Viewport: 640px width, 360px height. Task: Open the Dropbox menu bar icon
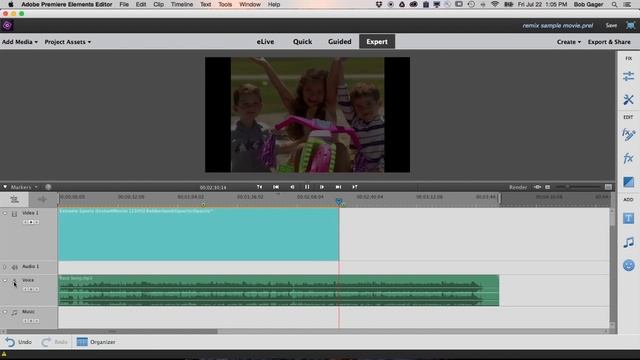(x=379, y=4)
